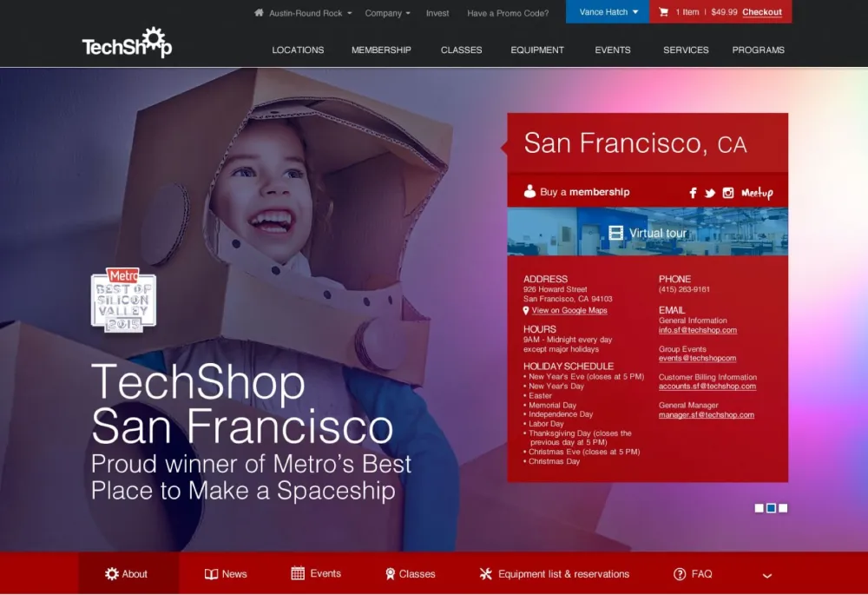Click the person icon beside Buy a membership

pyautogui.click(x=529, y=191)
